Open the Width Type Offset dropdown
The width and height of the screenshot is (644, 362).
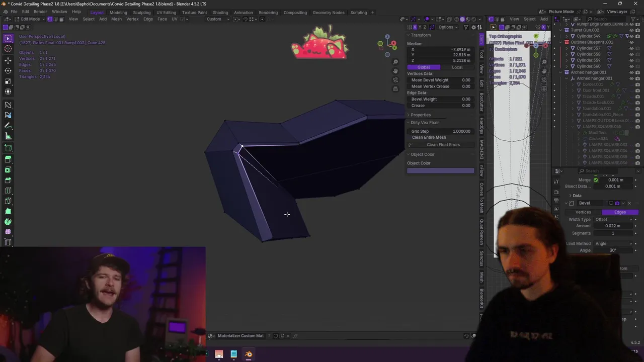click(x=613, y=220)
